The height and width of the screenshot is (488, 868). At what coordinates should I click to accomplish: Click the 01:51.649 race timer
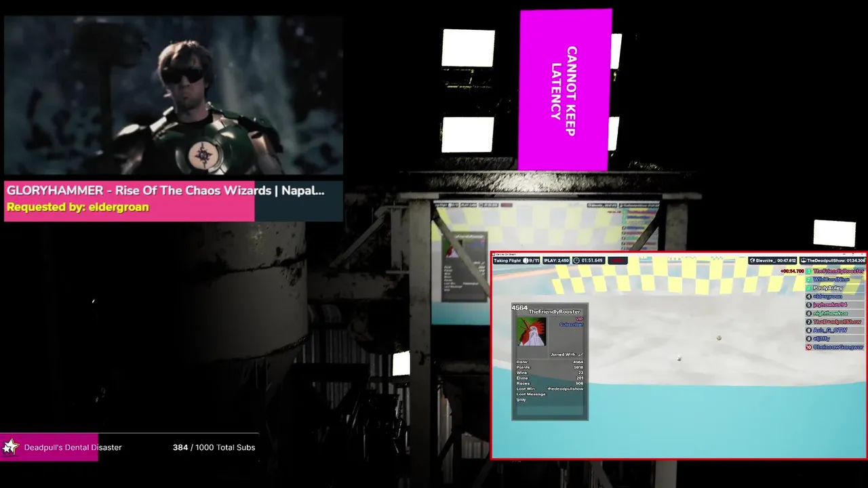pos(592,260)
